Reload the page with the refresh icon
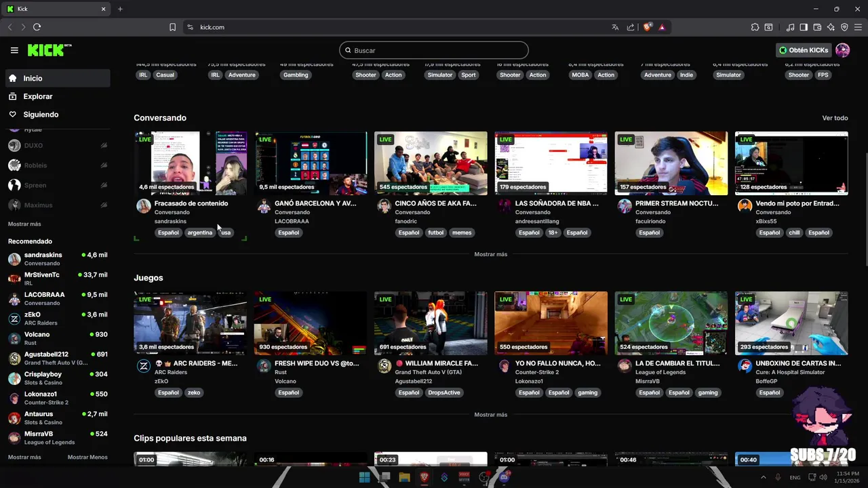 click(37, 27)
